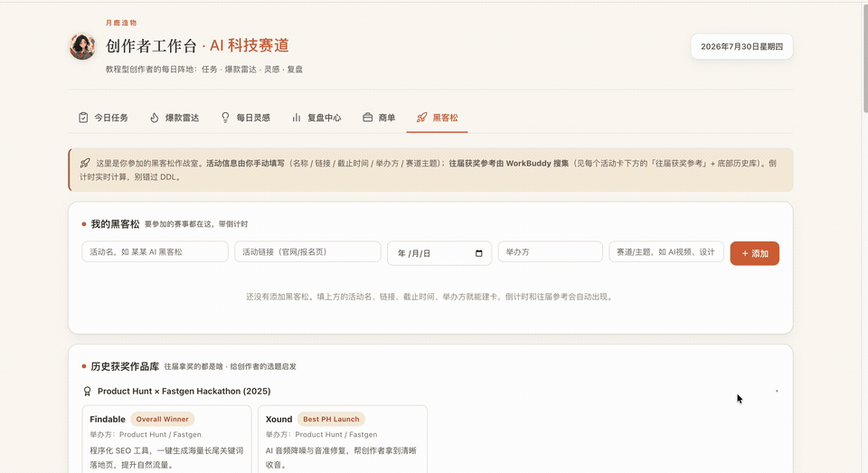Focus the 举办方 input field

click(x=551, y=251)
